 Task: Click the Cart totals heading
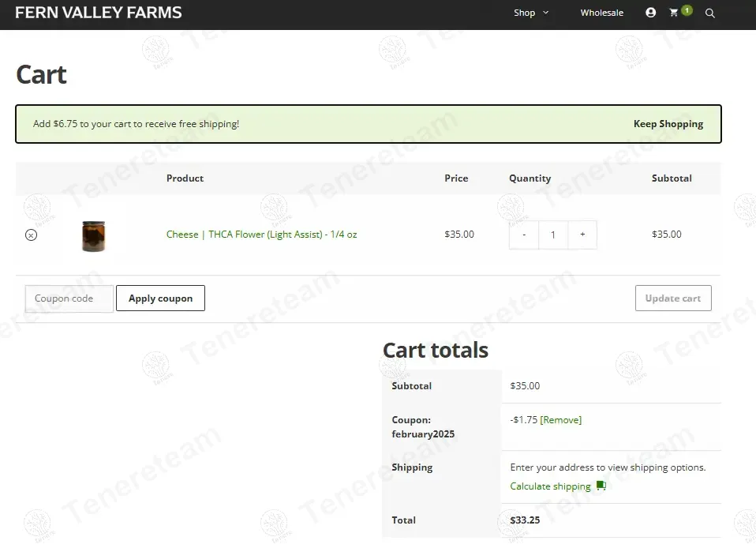pyautogui.click(x=436, y=351)
